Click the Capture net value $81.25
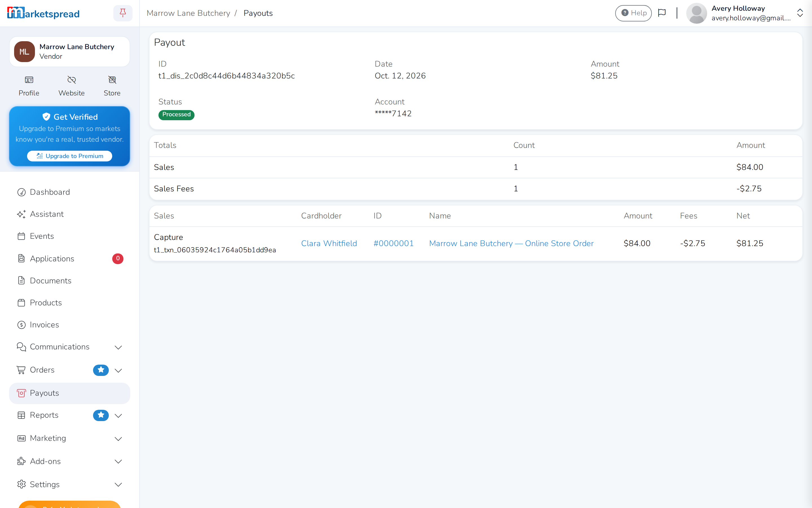 click(x=750, y=243)
